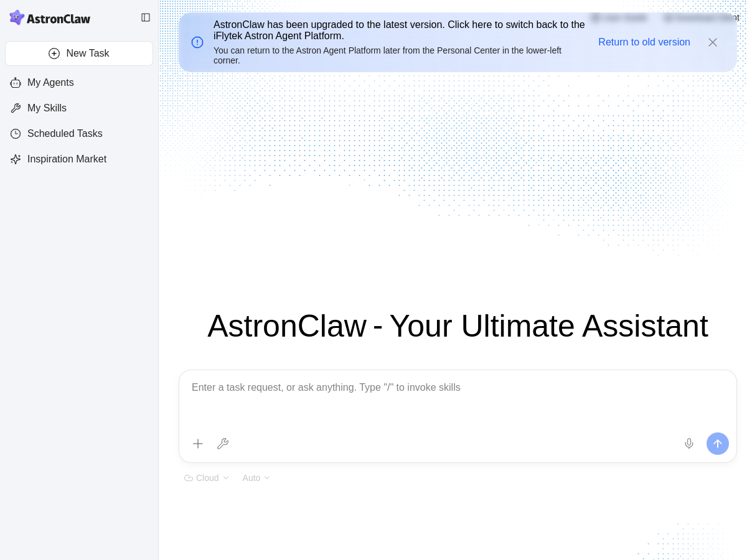This screenshot has height=560, width=747.
Task: Click the Return to old version link
Action: [644, 42]
